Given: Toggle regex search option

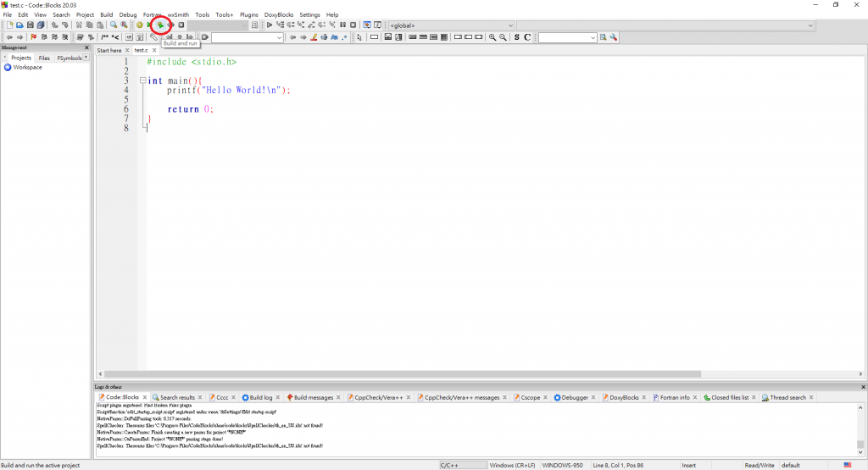Looking at the screenshot, I should 344,37.
